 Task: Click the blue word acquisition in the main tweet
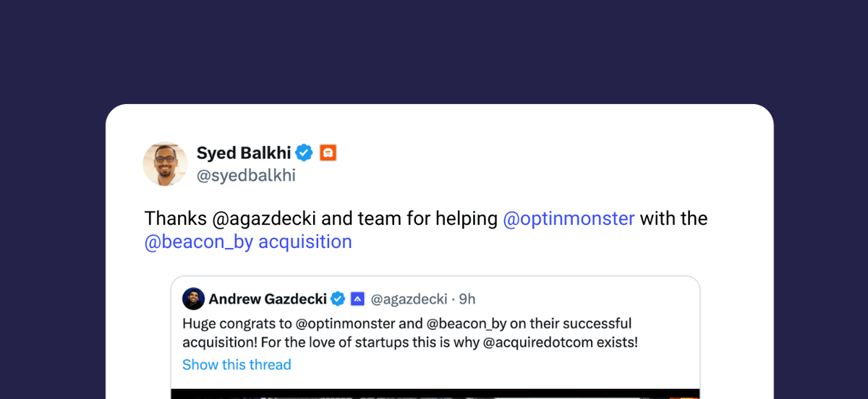305,241
